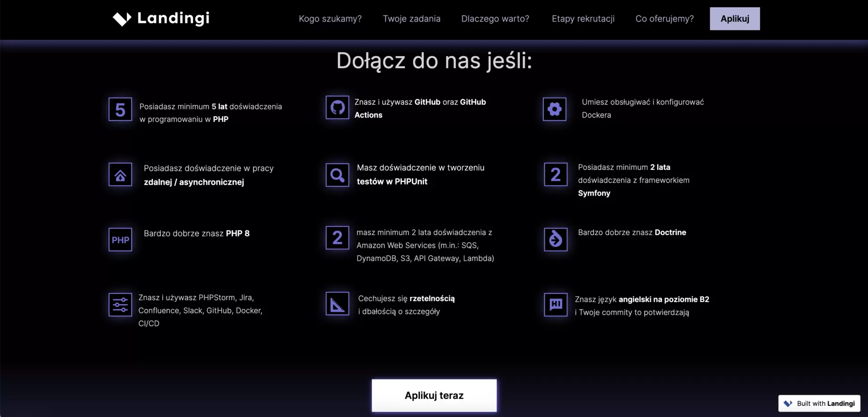Select the magnifier icon beside PHPUnit text
The image size is (868, 417).
click(x=337, y=175)
